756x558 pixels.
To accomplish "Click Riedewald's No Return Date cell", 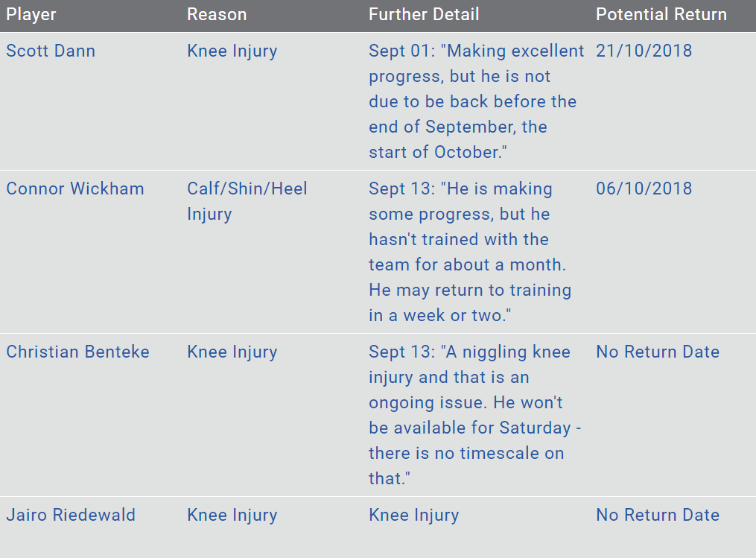I will (x=657, y=515).
